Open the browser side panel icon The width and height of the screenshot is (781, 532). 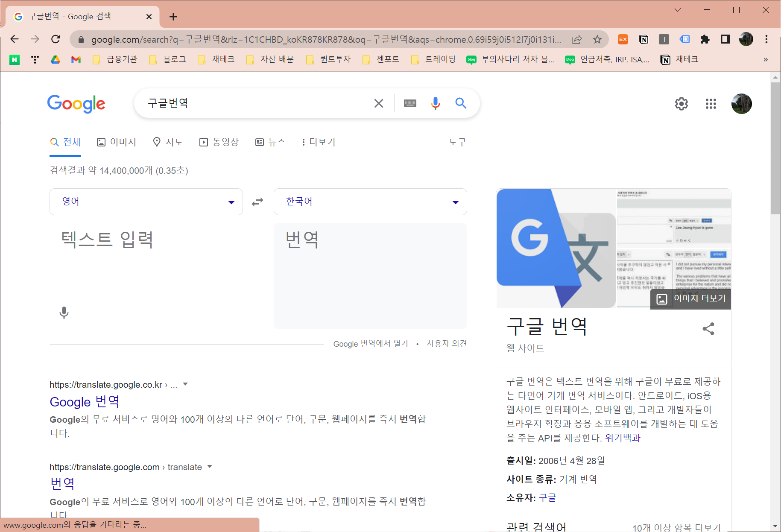click(x=725, y=39)
